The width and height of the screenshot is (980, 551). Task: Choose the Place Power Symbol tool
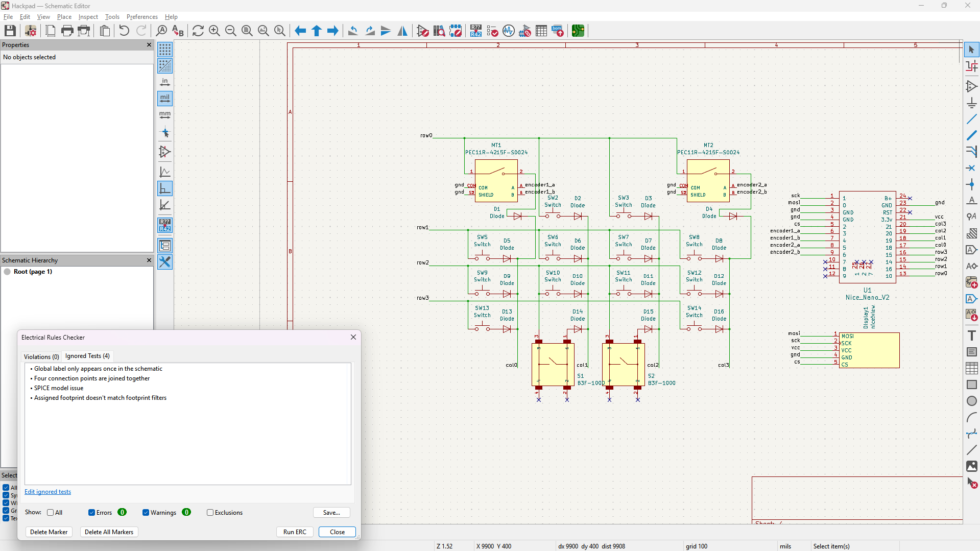pos(972,103)
